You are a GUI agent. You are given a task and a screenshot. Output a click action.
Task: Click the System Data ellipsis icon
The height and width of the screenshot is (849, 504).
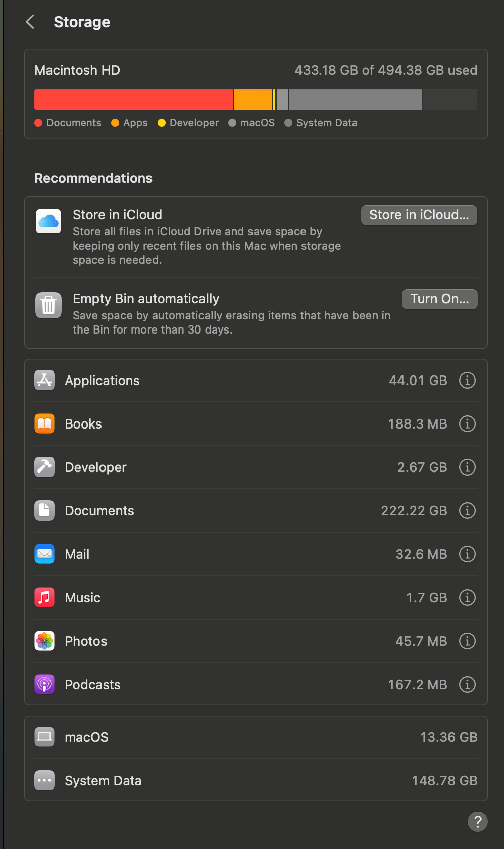click(x=44, y=780)
